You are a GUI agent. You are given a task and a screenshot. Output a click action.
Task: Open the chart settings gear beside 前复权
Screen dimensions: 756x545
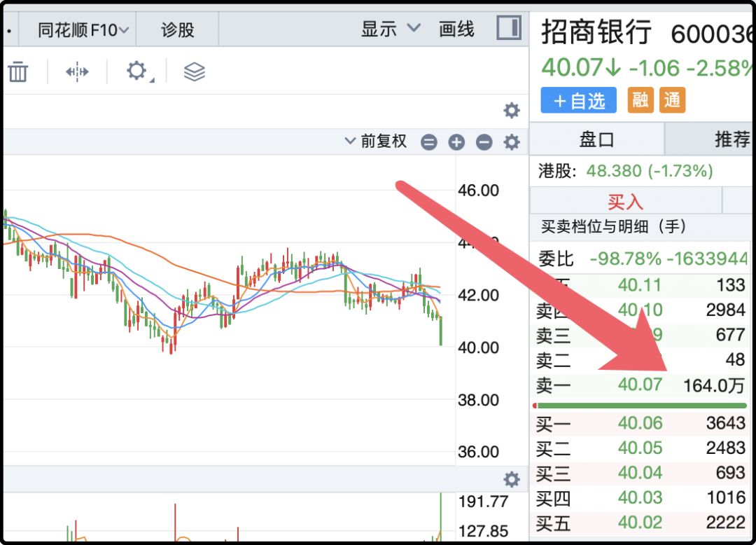coord(512,142)
